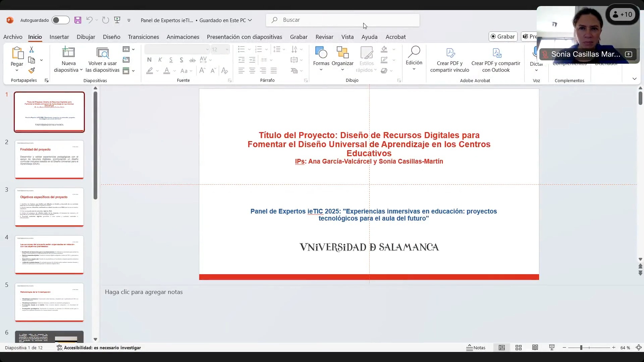
Task: Open the Edición search tools
Action: (414, 58)
